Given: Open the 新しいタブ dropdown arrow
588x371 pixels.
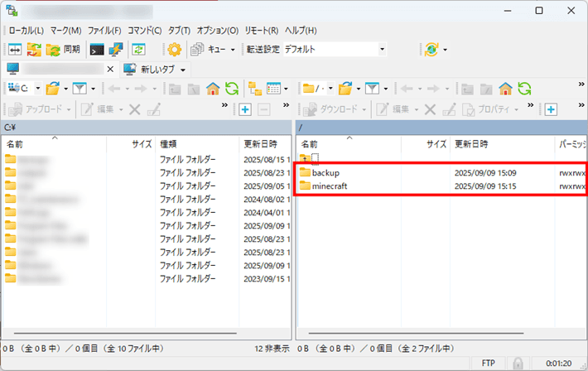Looking at the screenshot, I should [x=182, y=69].
